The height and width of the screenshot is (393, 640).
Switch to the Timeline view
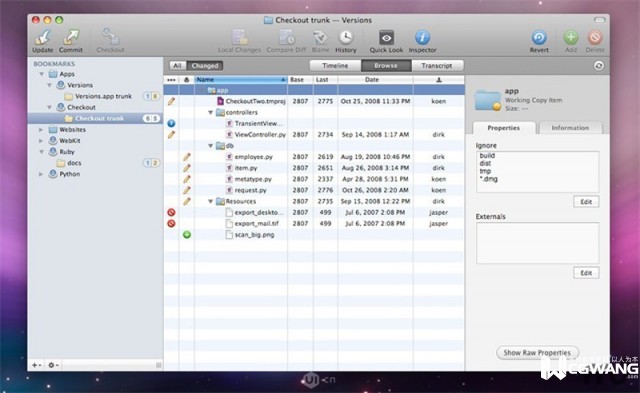click(335, 66)
